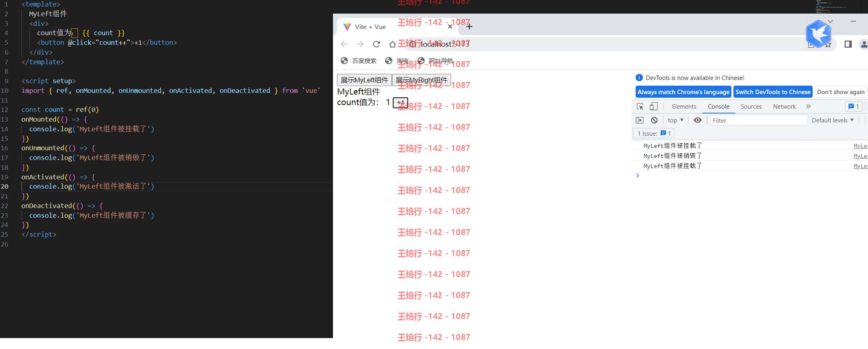Click the browser back arrow
868x349 pixels.
(344, 44)
